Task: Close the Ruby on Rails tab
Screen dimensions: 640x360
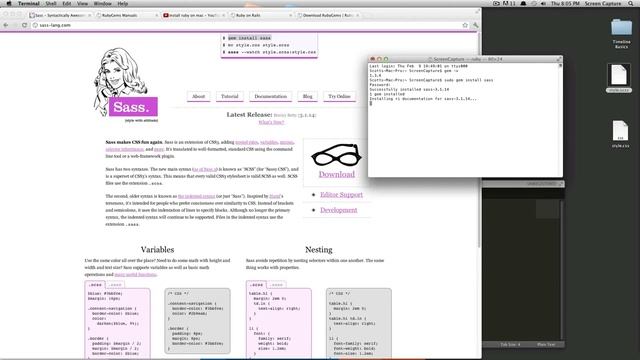Action: click(x=291, y=16)
